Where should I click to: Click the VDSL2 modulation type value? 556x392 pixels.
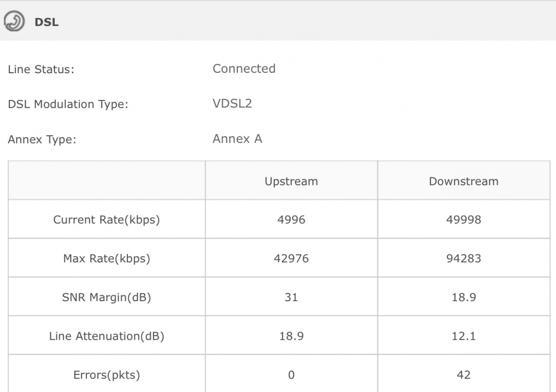232,103
